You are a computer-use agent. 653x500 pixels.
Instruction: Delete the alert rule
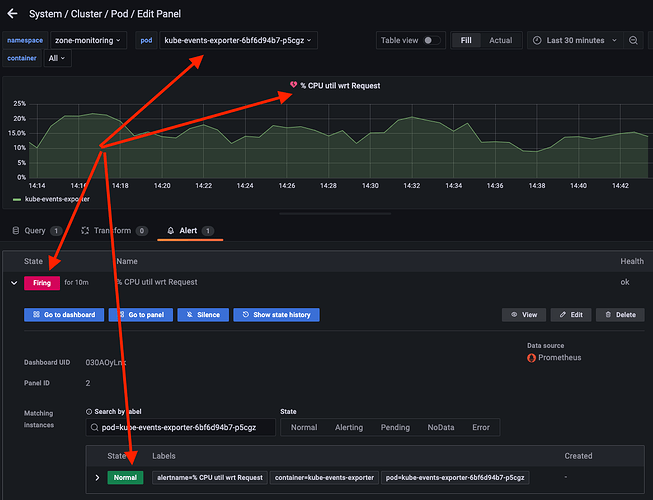(x=620, y=315)
